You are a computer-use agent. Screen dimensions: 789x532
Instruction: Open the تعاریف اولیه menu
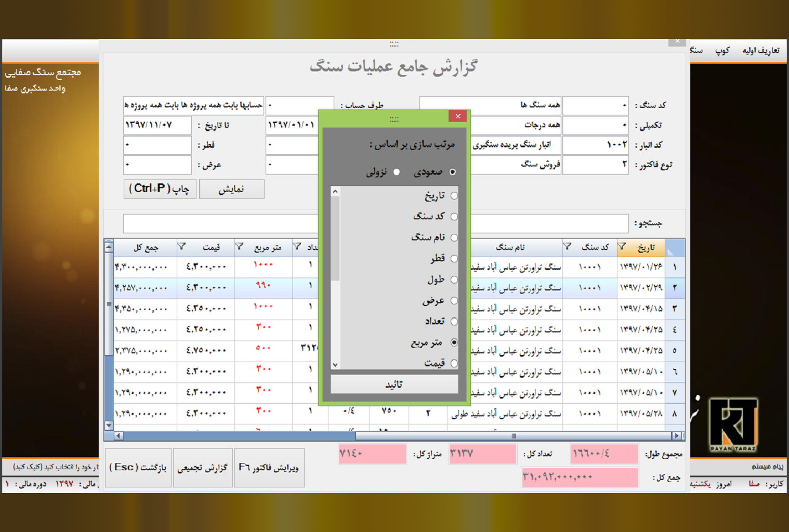pos(760,50)
